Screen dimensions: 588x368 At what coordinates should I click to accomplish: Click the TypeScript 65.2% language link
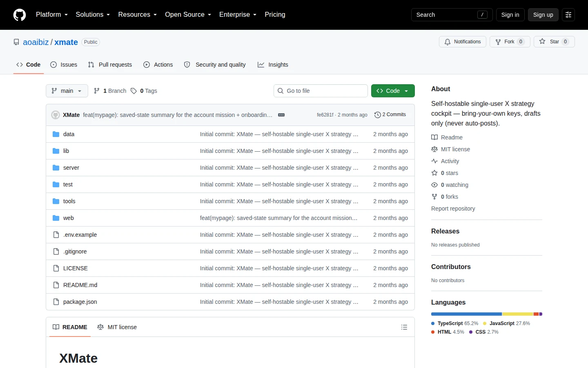455,323
